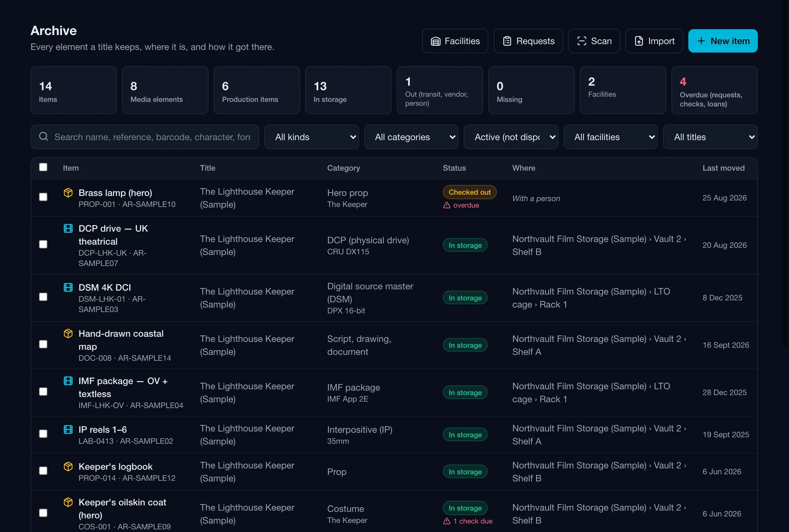789x532 pixels.
Task: Select the Brass lamp (hero) row checkbox
Action: (x=43, y=197)
